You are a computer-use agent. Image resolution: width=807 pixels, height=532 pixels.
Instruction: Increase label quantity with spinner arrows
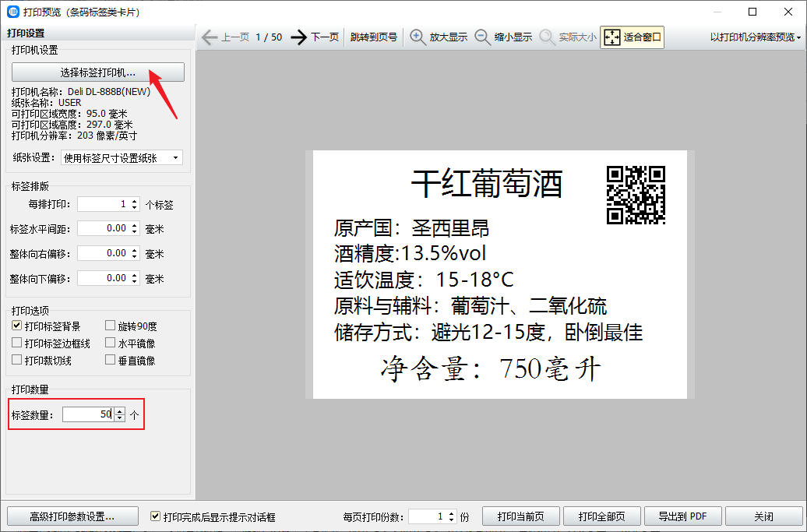click(119, 411)
